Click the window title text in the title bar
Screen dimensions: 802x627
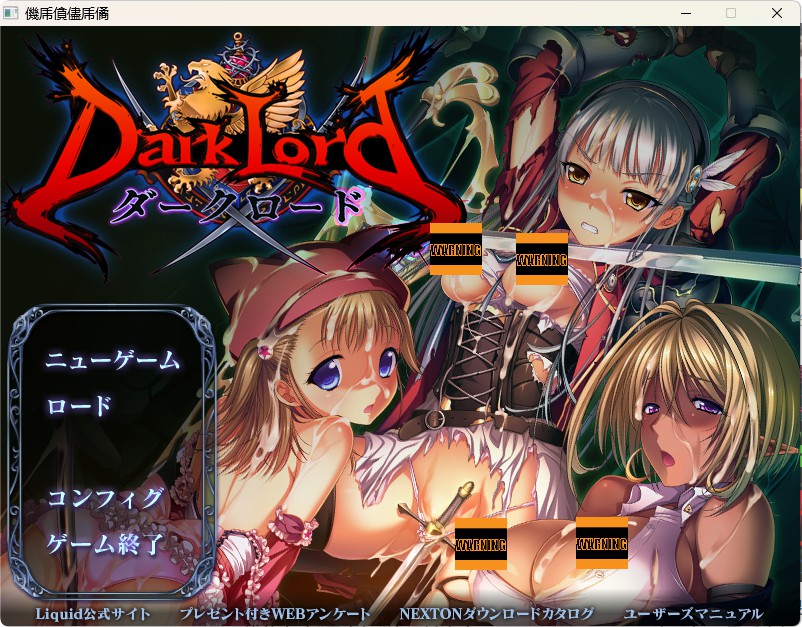[66, 13]
